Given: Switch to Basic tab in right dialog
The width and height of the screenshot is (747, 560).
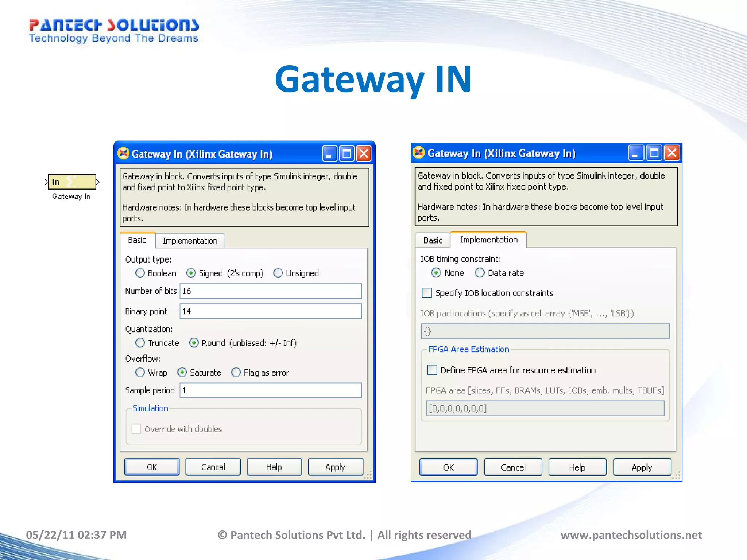Looking at the screenshot, I should click(x=433, y=240).
